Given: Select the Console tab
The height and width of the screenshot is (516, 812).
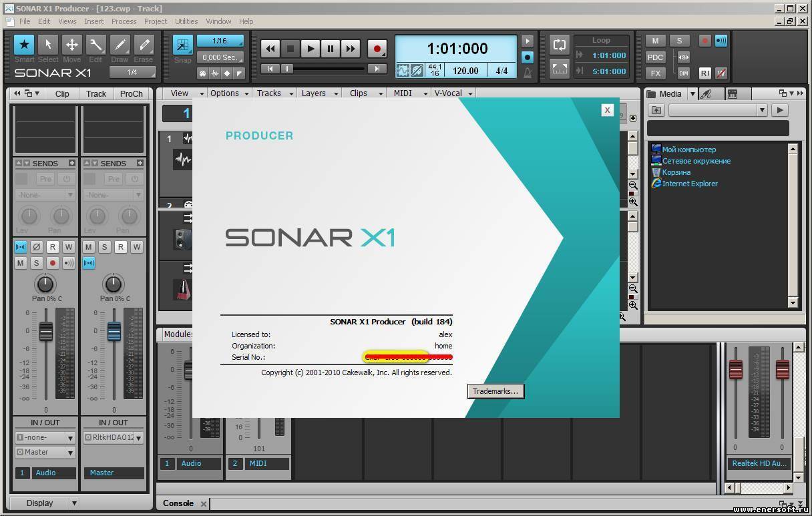Looking at the screenshot, I should click(x=178, y=503).
